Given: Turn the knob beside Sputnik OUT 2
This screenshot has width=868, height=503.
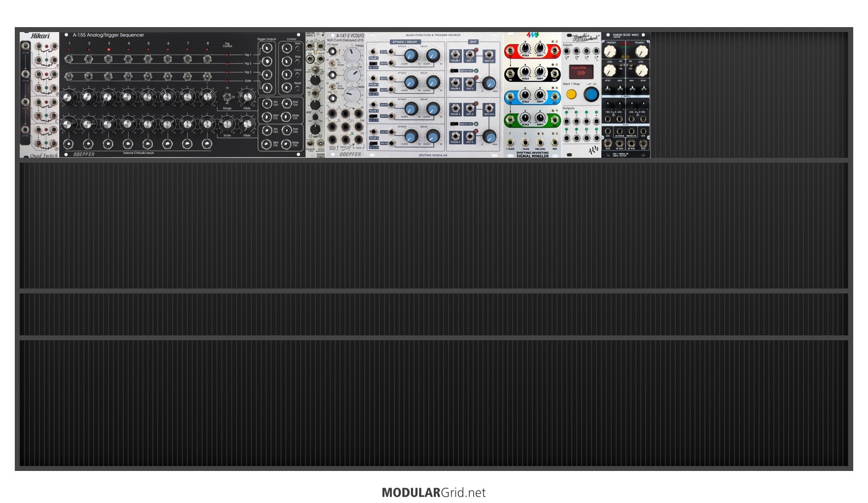Looking at the screenshot, I should click(x=488, y=82).
